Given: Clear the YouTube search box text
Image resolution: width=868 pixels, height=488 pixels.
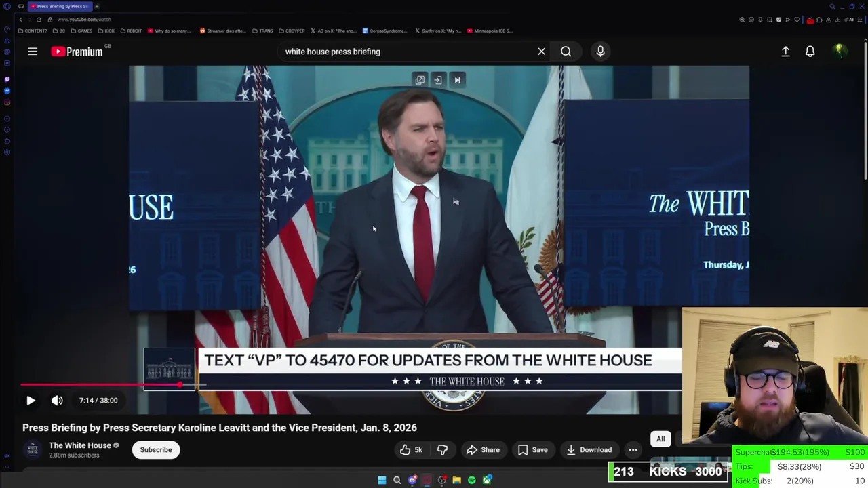Looking at the screenshot, I should (x=541, y=52).
